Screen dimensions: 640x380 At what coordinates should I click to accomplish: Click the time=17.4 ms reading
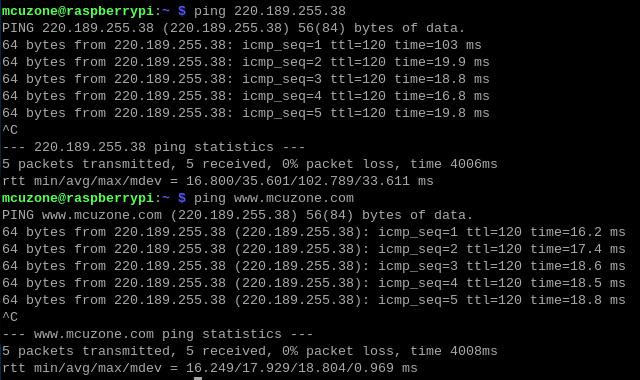click(x=578, y=249)
